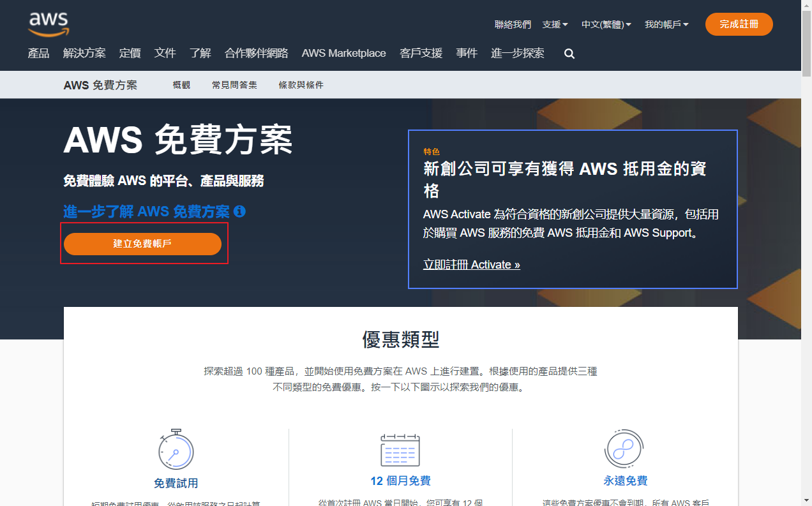Screen dimensions: 812x506
Task: Click the 完成註冊 button
Action: [x=739, y=24]
